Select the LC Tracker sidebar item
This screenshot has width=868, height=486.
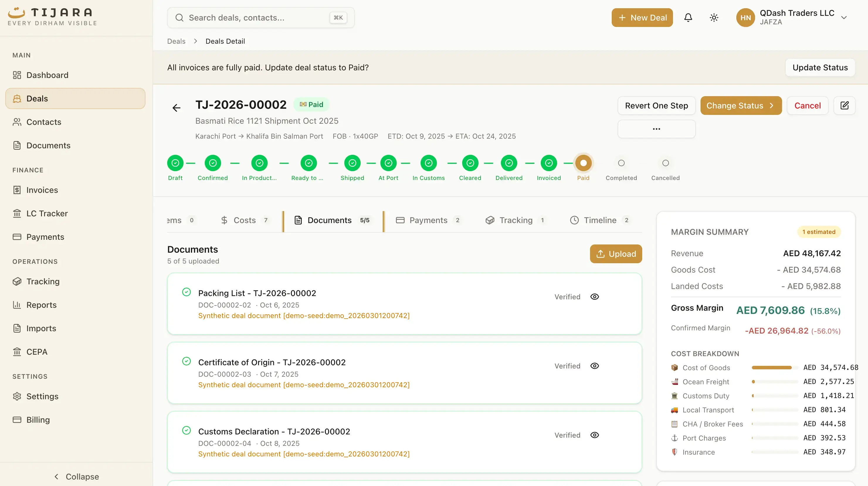47,213
